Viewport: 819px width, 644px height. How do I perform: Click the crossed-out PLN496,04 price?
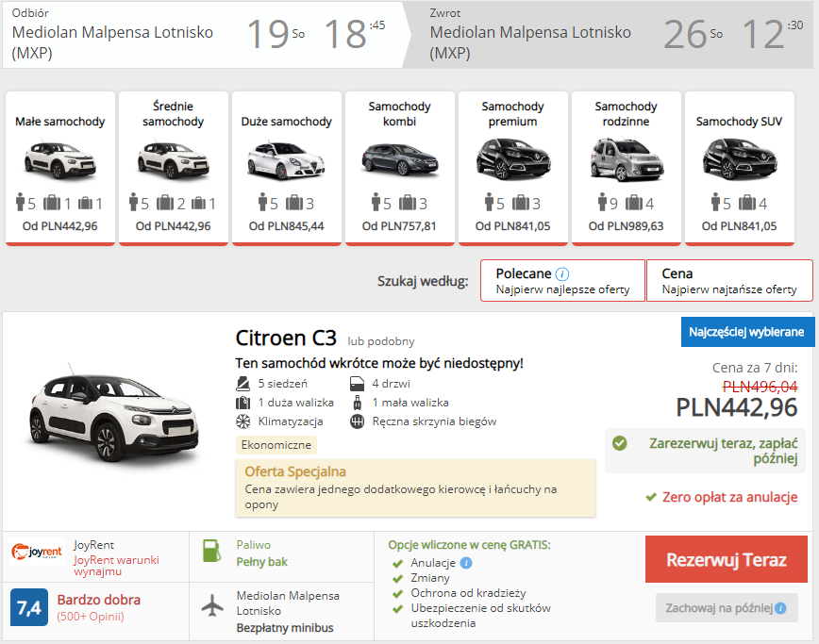click(x=760, y=387)
